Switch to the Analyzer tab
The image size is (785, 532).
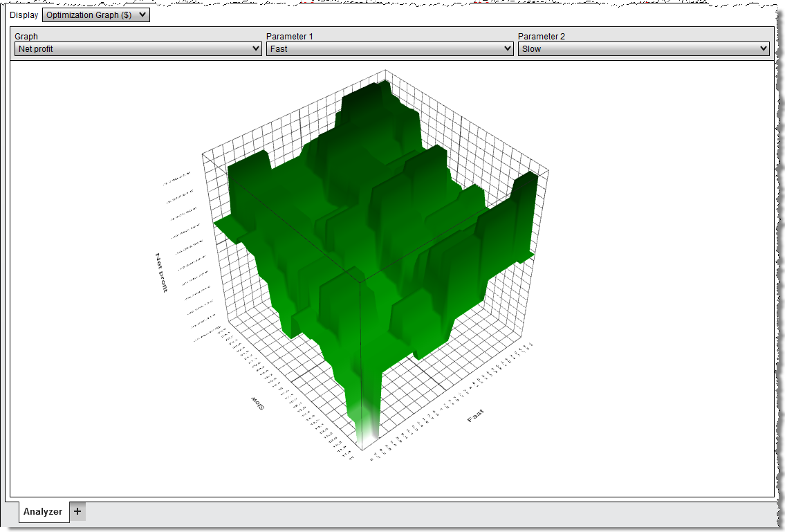pos(43,512)
